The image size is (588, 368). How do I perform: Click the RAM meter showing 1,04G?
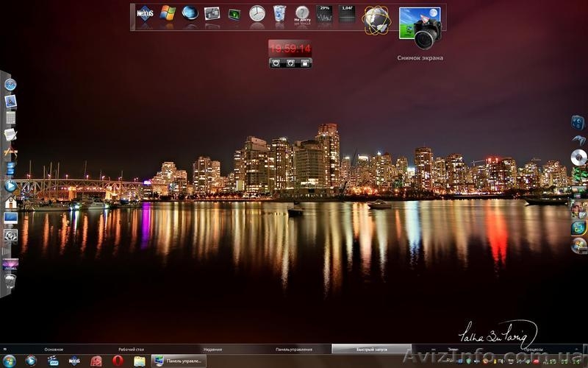pos(347,13)
